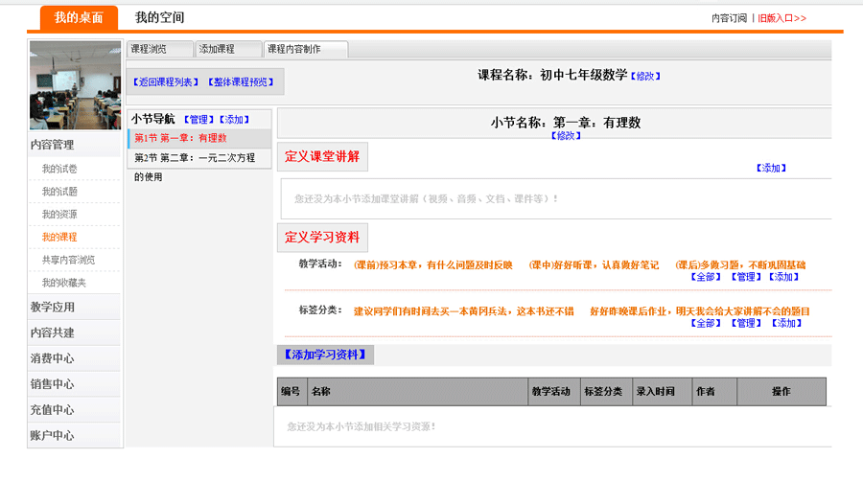Image resolution: width=863 pixels, height=504 pixels.
Task: Select 第2节 第二章:一元二次方程 in section list
Action: (x=195, y=158)
